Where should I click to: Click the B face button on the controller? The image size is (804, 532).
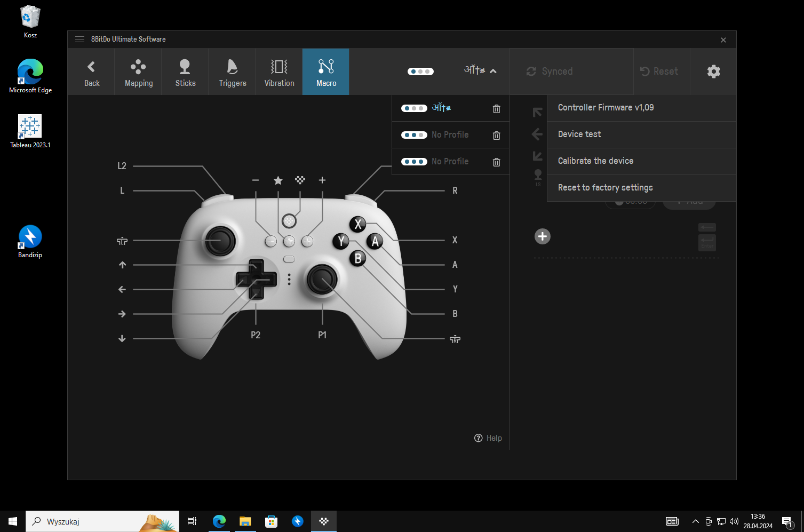click(x=358, y=259)
